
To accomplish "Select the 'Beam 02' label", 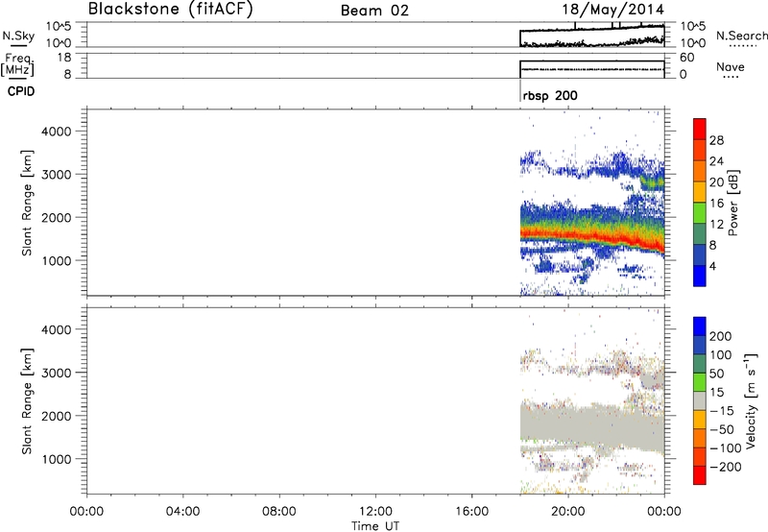I will (374, 11).
